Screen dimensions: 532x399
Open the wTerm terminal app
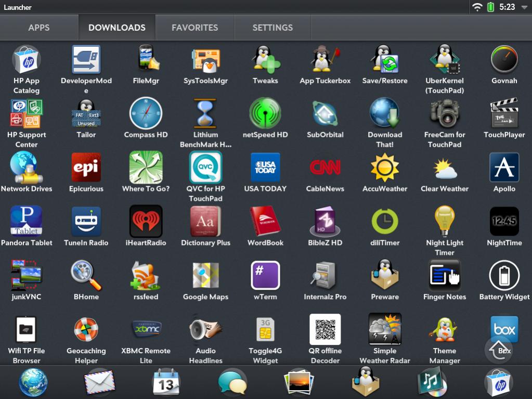tap(265, 276)
